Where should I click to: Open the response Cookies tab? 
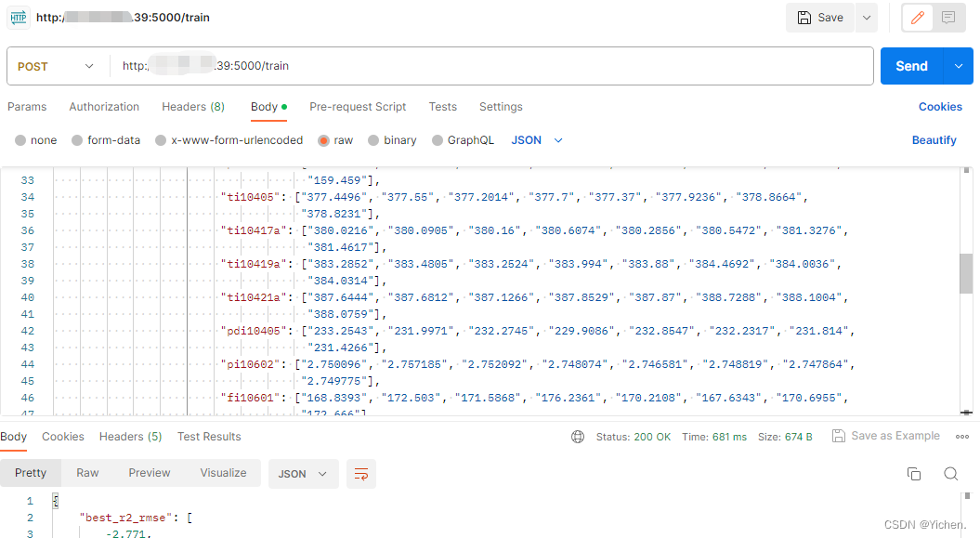tap(62, 437)
